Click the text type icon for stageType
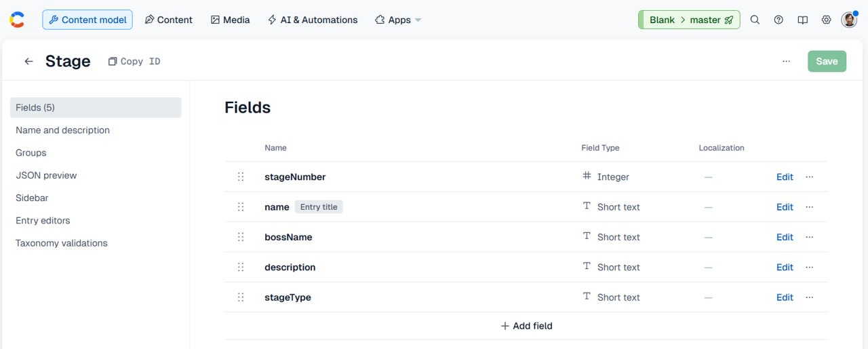Image resolution: width=868 pixels, height=349 pixels. [587, 297]
